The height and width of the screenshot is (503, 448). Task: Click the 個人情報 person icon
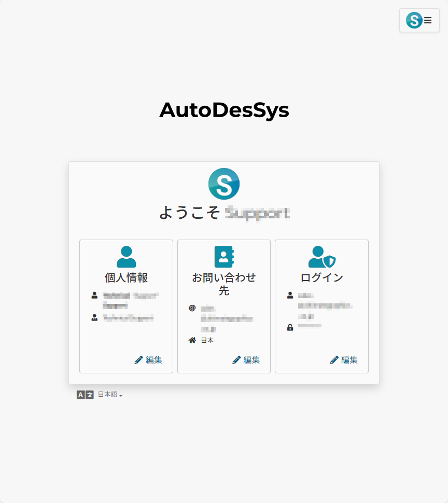[x=126, y=257]
